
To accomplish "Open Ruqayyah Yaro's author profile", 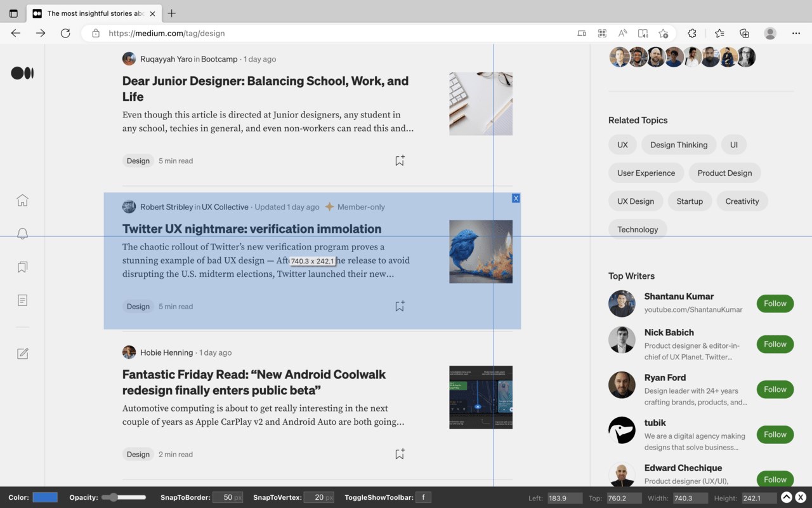I will point(166,59).
